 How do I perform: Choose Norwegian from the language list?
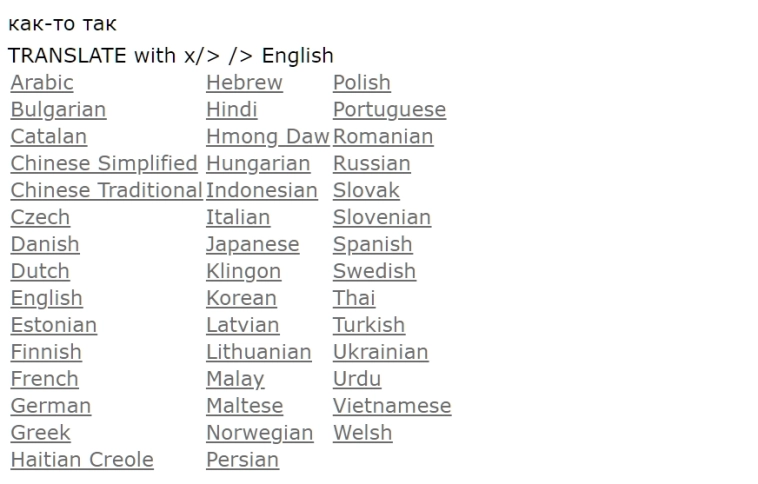[x=259, y=434]
